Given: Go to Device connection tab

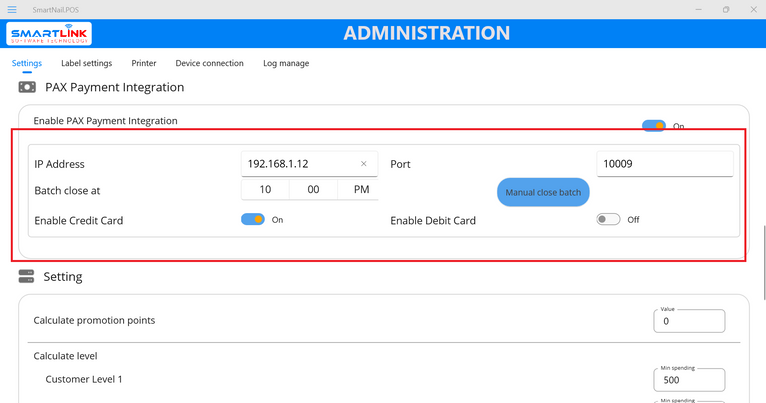Looking at the screenshot, I should pos(209,63).
